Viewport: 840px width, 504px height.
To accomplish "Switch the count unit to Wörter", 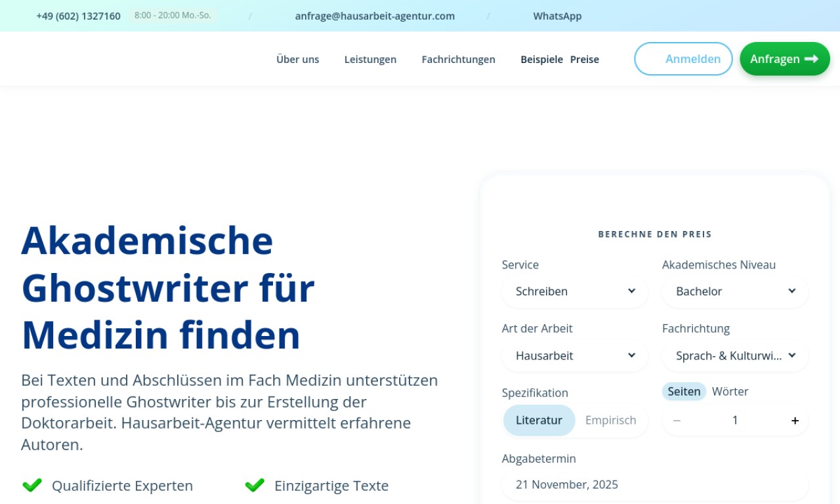I will (x=730, y=392).
